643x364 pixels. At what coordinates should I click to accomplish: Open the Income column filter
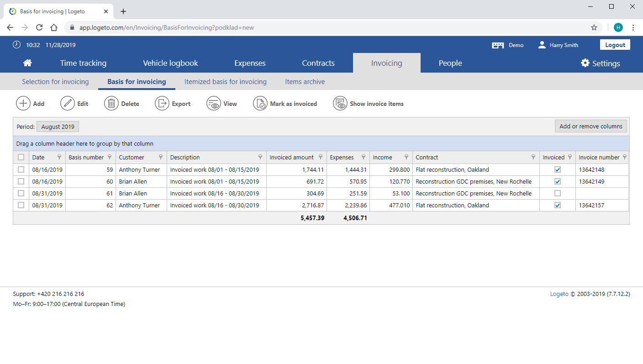click(406, 157)
